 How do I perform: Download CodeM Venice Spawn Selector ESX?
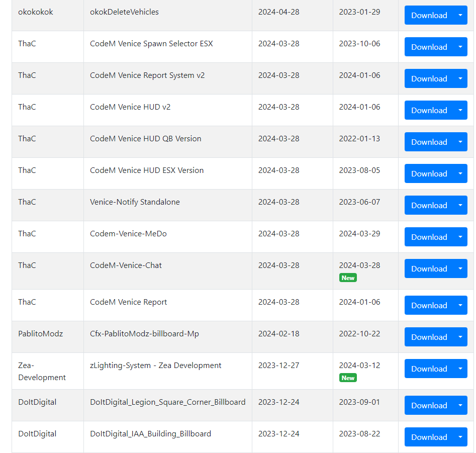(429, 47)
